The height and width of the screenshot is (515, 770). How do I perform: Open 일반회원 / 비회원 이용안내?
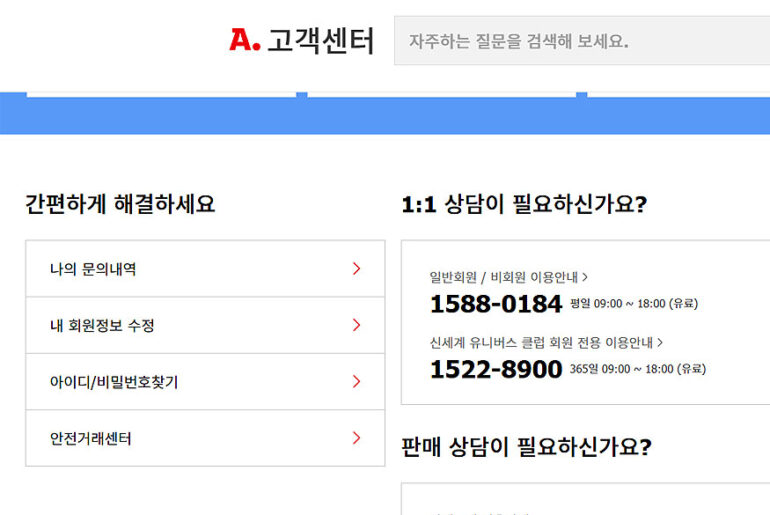coord(504,277)
